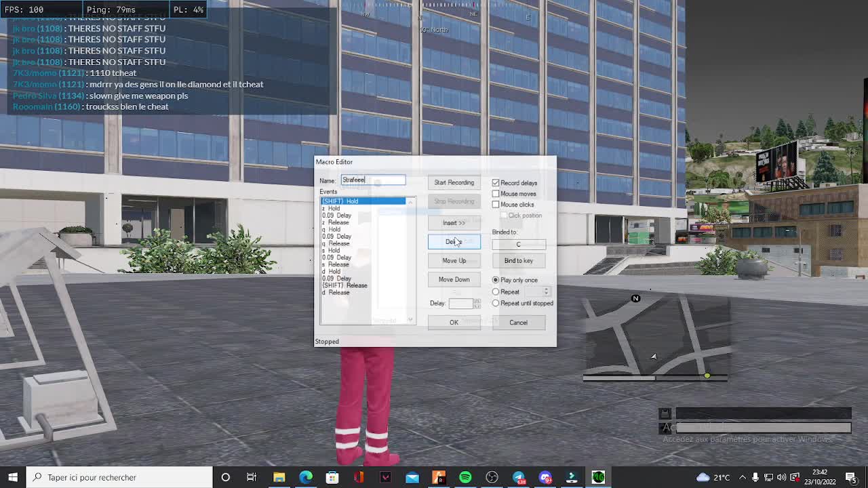
Task: Click the speaker volume icon in the system tray
Action: coord(781,477)
